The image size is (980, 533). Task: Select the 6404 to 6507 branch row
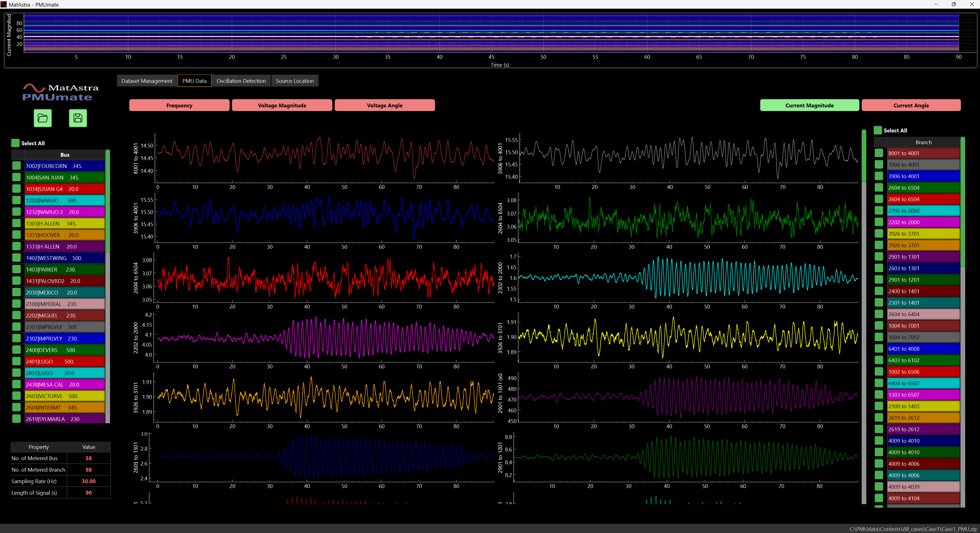point(923,383)
